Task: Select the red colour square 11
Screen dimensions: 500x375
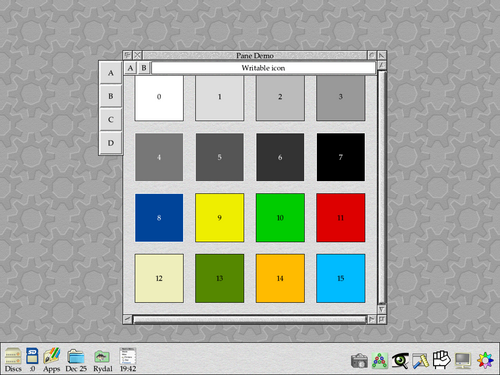Action: point(340,218)
